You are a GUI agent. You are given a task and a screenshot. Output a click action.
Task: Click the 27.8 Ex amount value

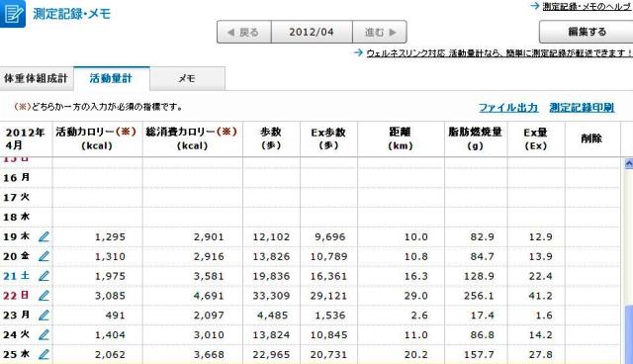(541, 355)
